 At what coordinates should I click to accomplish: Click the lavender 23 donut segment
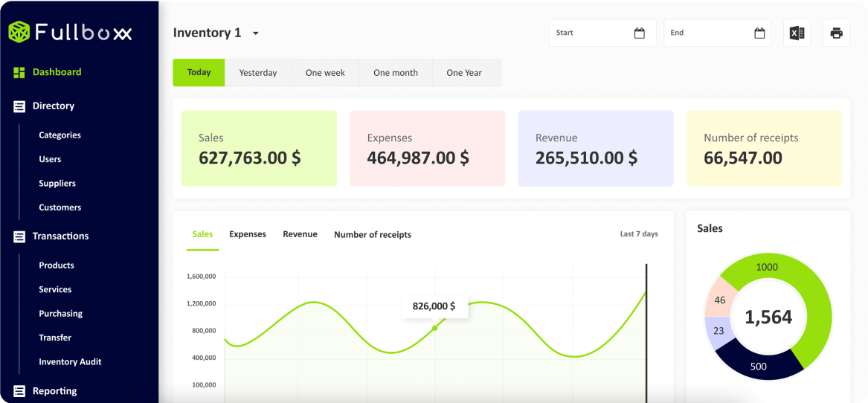718,332
